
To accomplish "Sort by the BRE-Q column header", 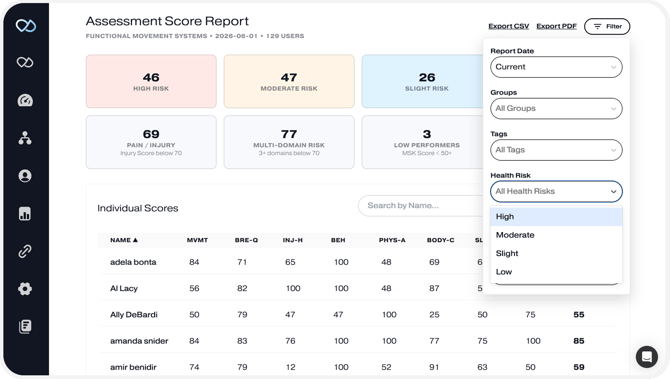I will (246, 240).
